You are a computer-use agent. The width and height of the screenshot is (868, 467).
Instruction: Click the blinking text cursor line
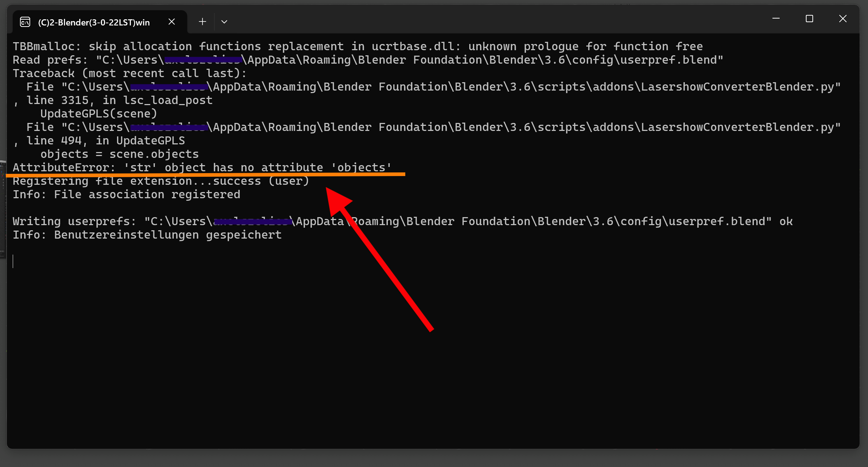coord(13,262)
